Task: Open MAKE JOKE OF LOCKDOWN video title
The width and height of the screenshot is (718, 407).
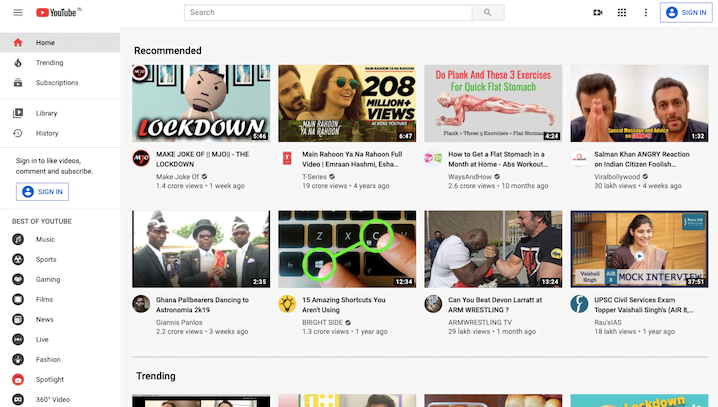Action: (202, 159)
